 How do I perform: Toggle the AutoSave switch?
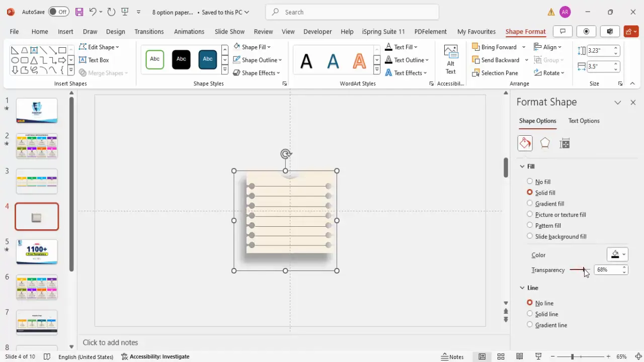(x=59, y=12)
